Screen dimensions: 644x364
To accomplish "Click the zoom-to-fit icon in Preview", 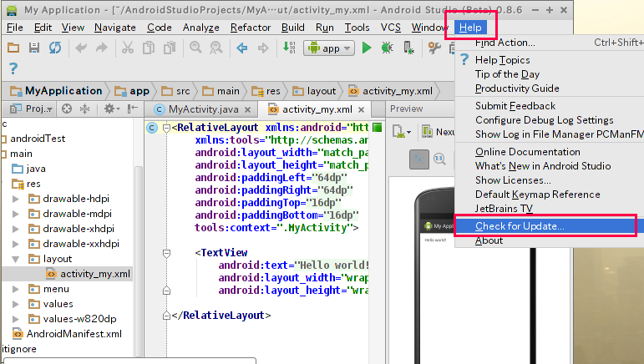I will coord(419,159).
